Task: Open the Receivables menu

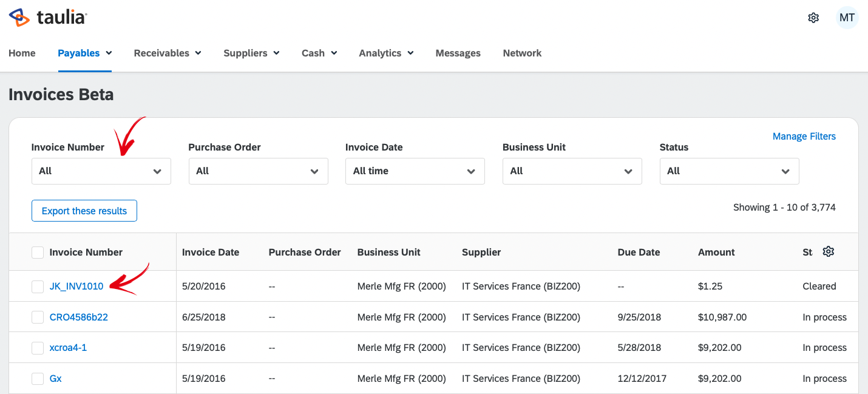Action: (168, 53)
